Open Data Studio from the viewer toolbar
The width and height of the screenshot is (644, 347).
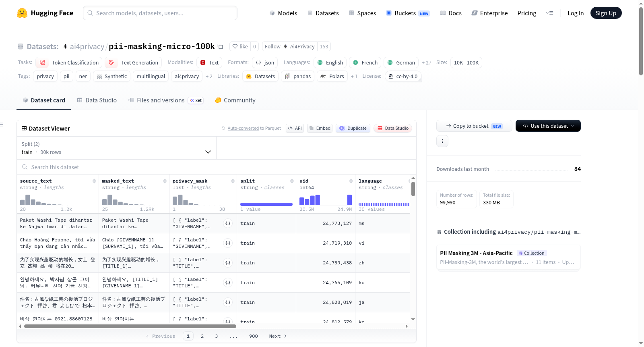[x=392, y=128]
